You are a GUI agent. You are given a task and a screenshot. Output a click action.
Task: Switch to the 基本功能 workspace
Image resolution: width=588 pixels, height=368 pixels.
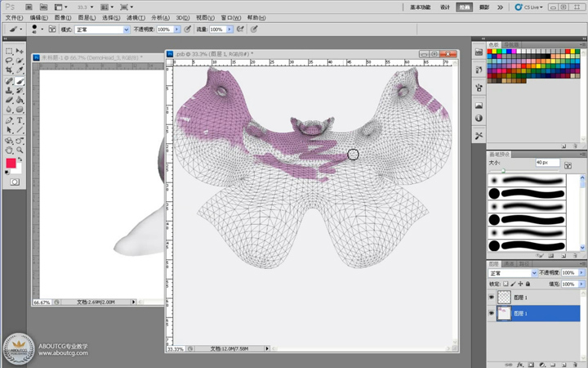click(421, 7)
